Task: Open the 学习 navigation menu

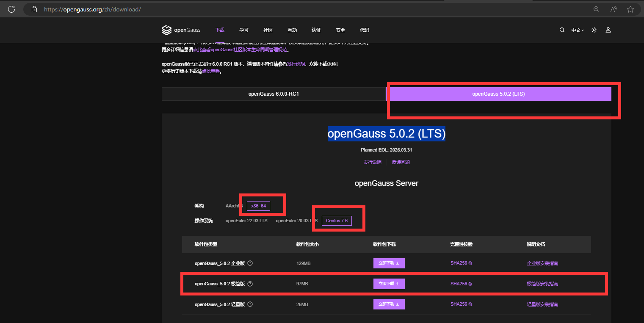Action: 244,30
